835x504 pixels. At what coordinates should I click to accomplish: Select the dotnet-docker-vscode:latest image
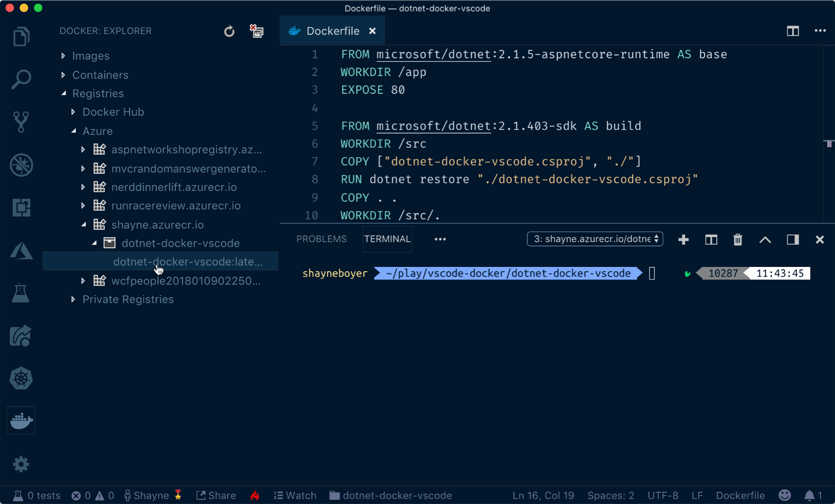click(x=188, y=261)
